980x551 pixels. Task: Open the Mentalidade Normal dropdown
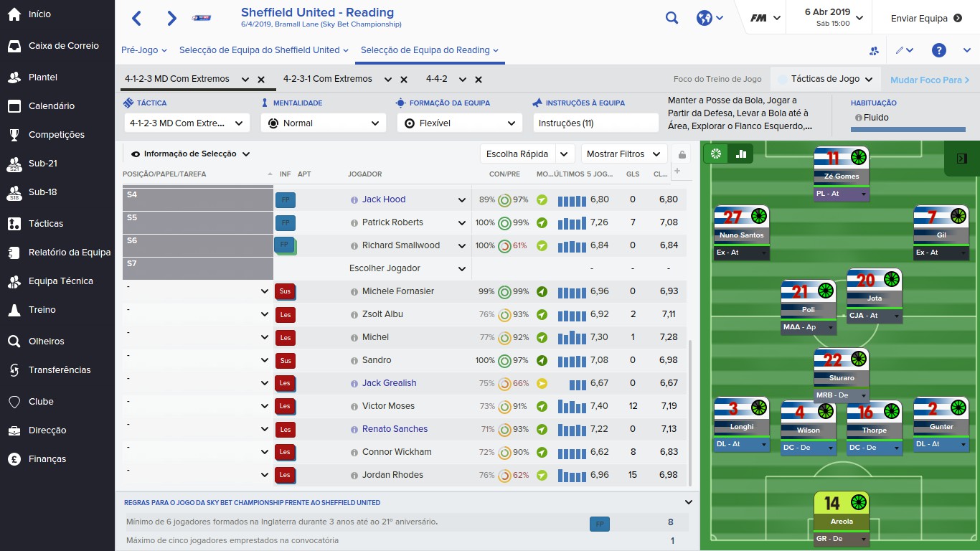(324, 123)
